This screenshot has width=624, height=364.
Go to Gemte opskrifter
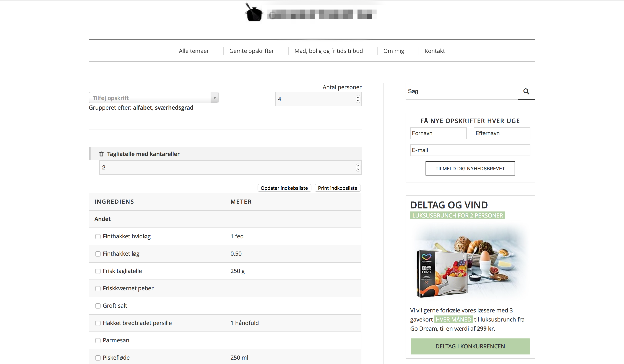click(251, 51)
